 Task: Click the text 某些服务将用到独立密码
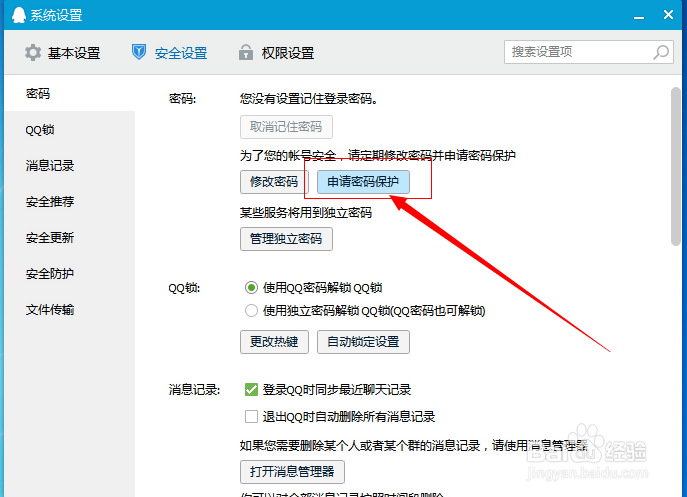point(306,213)
